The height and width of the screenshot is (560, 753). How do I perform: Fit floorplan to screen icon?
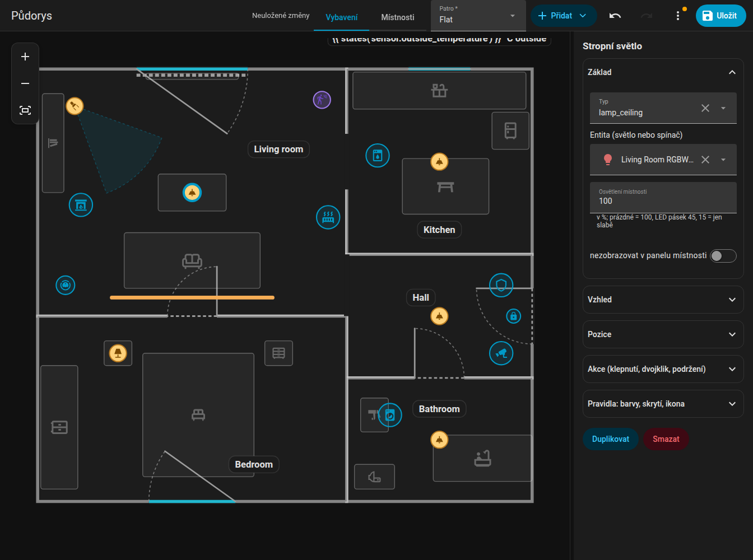point(25,110)
